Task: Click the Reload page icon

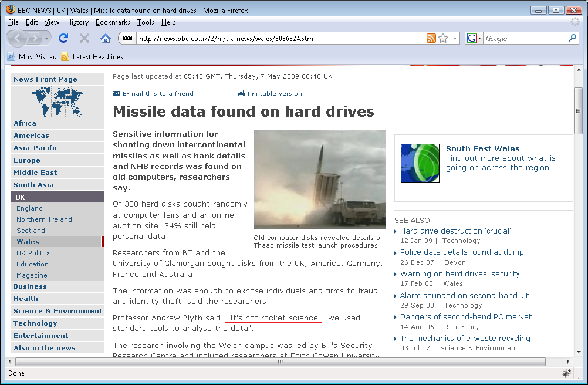Action: [x=63, y=38]
